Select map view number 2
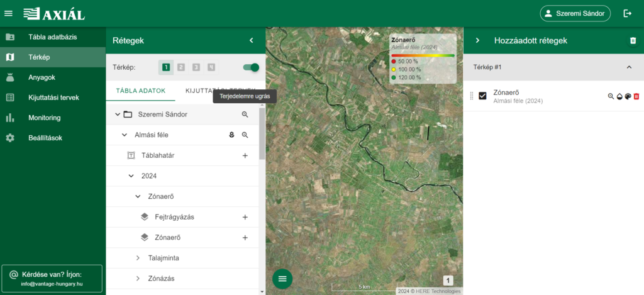 [181, 67]
